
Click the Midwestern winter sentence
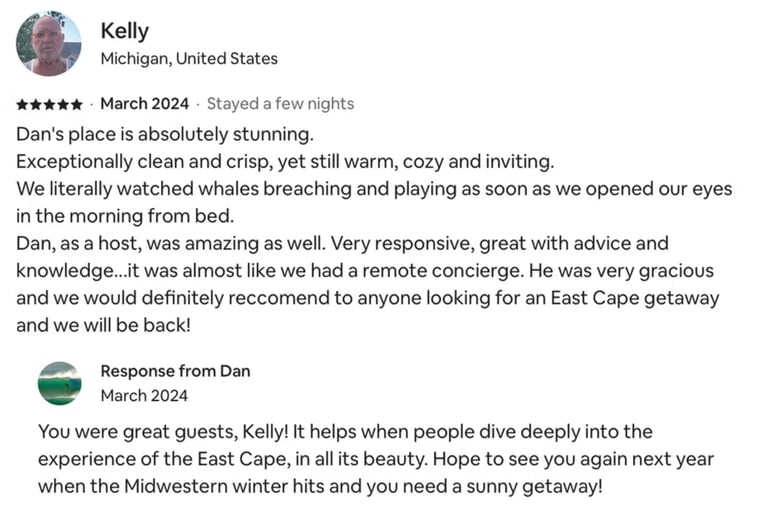tap(320, 487)
